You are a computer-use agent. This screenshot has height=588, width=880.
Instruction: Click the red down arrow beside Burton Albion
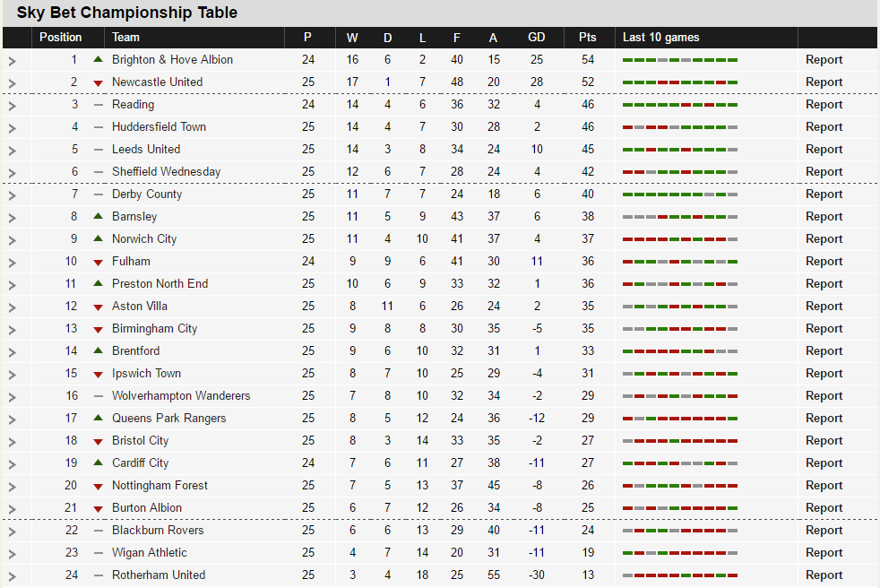[x=99, y=509]
